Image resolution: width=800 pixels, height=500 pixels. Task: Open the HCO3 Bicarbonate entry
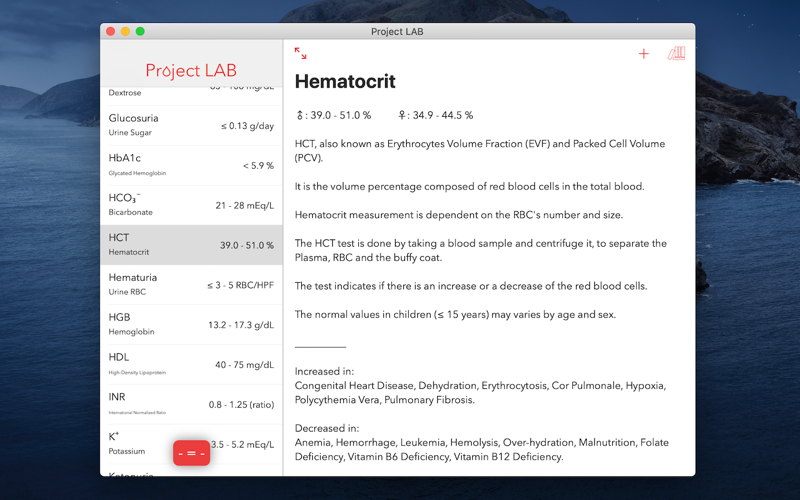point(191,205)
